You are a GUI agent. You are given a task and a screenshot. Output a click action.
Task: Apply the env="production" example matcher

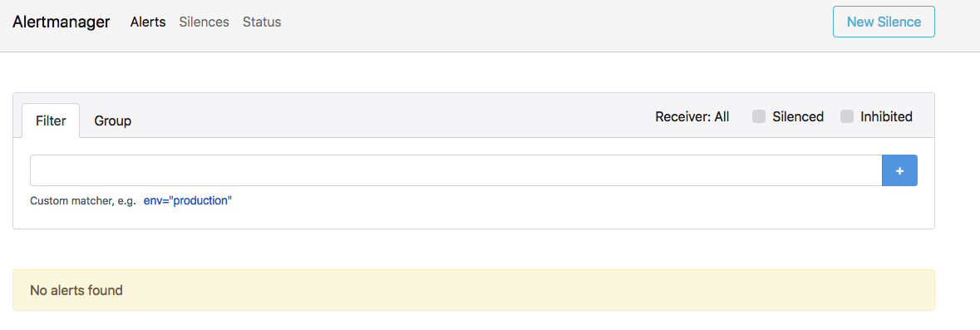point(188,201)
